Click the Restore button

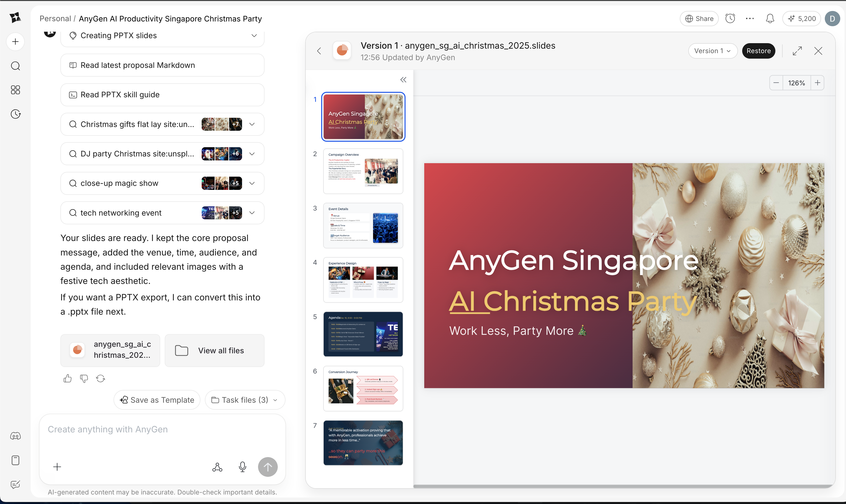tap(759, 51)
